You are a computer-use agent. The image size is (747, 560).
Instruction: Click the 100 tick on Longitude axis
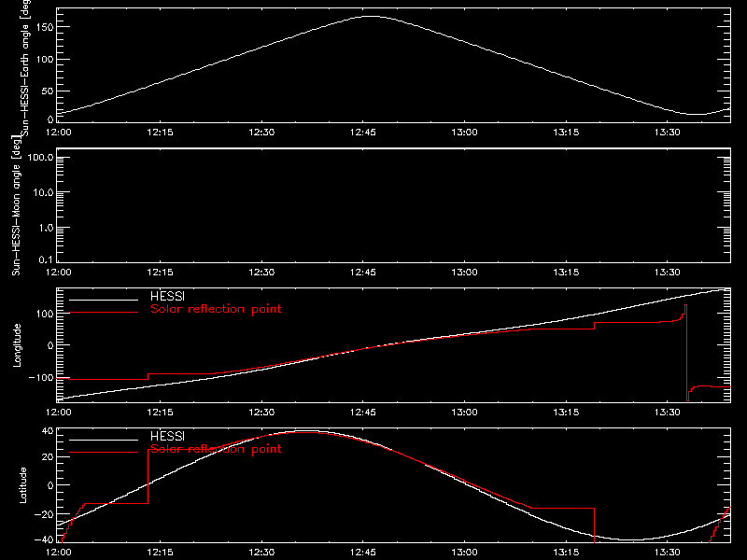47,314
